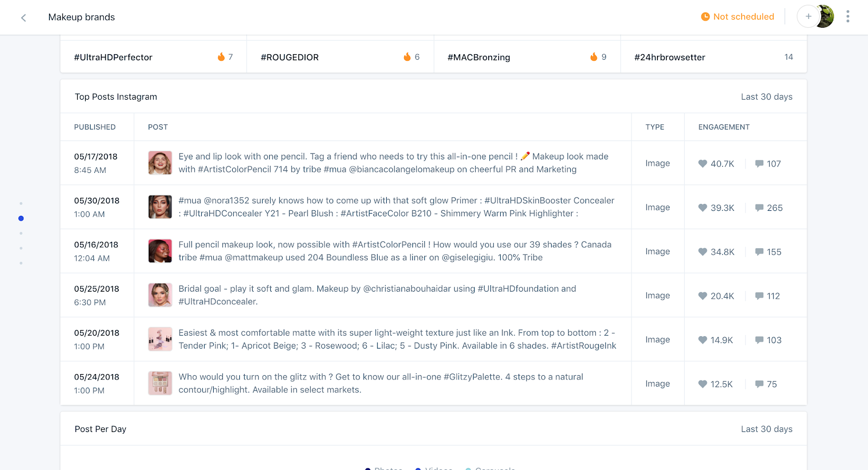Image resolution: width=868 pixels, height=470 pixels.
Task: Open the 'Easiest & most comfortable matte' post text
Action: (398, 339)
